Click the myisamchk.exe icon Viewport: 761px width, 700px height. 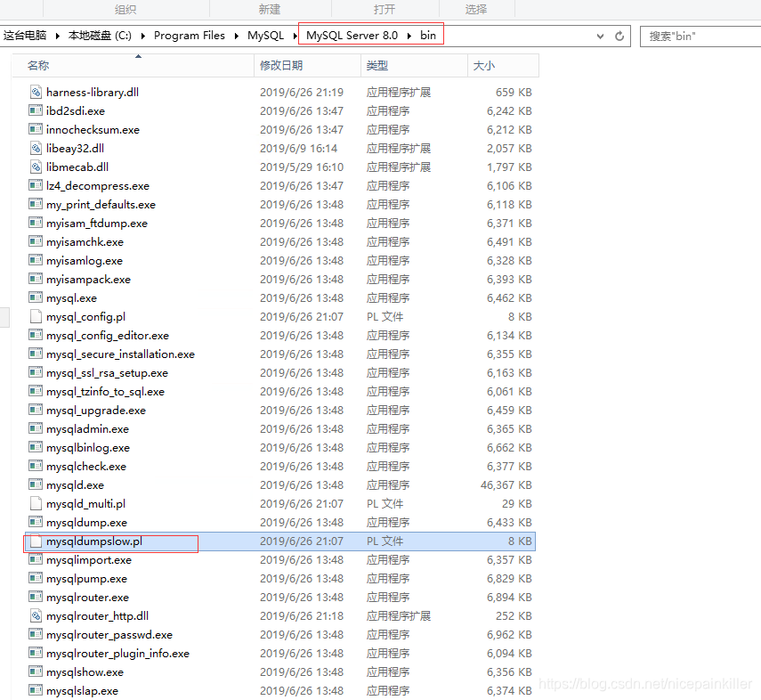point(36,241)
